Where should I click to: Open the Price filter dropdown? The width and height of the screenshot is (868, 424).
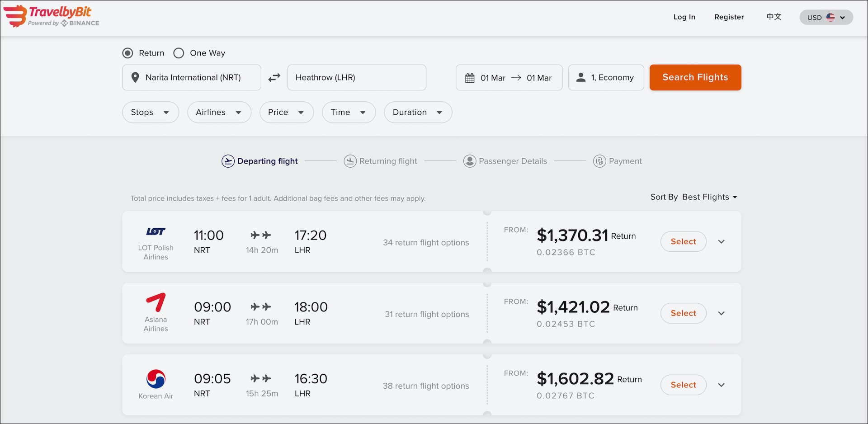tap(287, 112)
